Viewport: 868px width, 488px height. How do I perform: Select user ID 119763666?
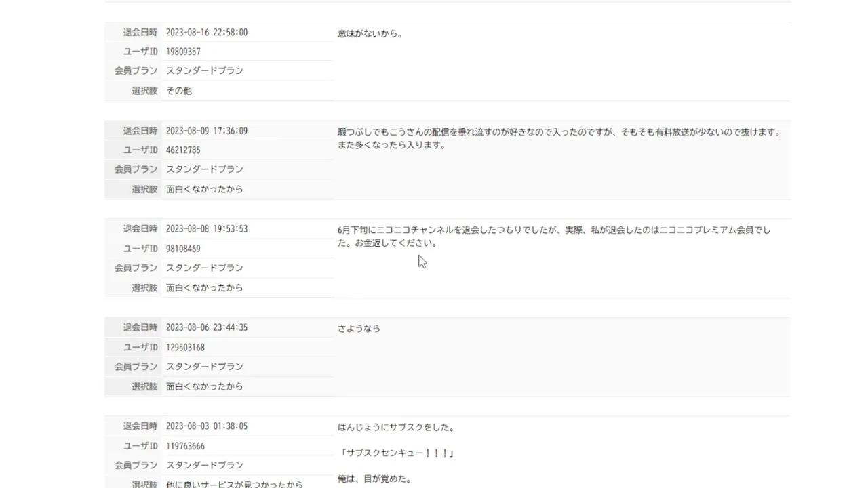tap(185, 446)
